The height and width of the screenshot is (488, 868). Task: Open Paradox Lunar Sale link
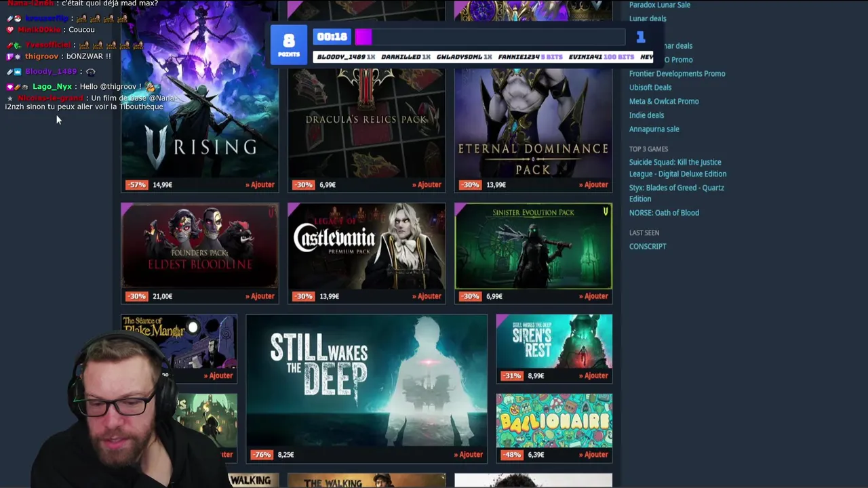tap(659, 5)
